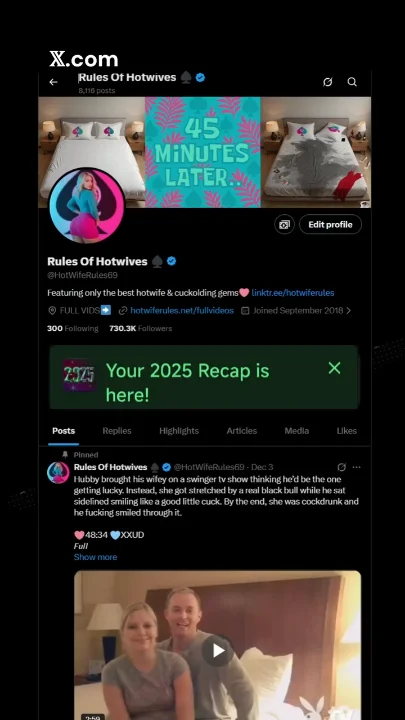Click the verified badge beside the profile name
Image resolution: width=405 pixels, height=720 pixels.
coord(171,262)
